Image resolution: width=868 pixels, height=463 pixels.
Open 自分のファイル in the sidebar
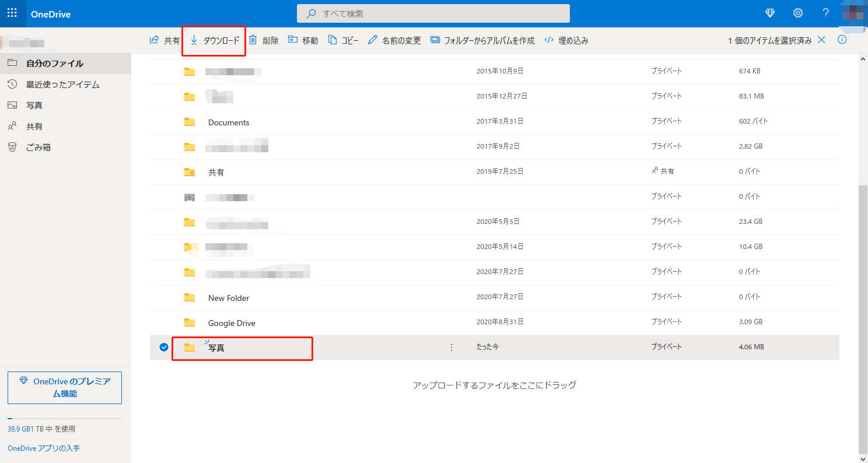[65, 64]
